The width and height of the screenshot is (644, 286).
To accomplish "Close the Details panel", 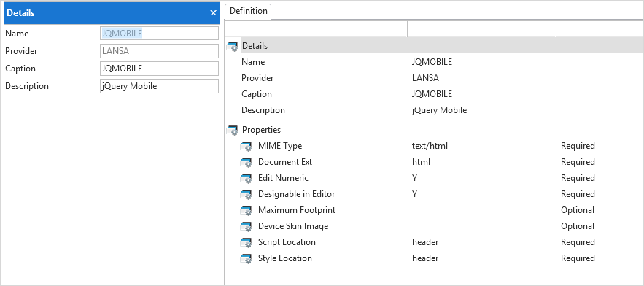I will [x=213, y=13].
